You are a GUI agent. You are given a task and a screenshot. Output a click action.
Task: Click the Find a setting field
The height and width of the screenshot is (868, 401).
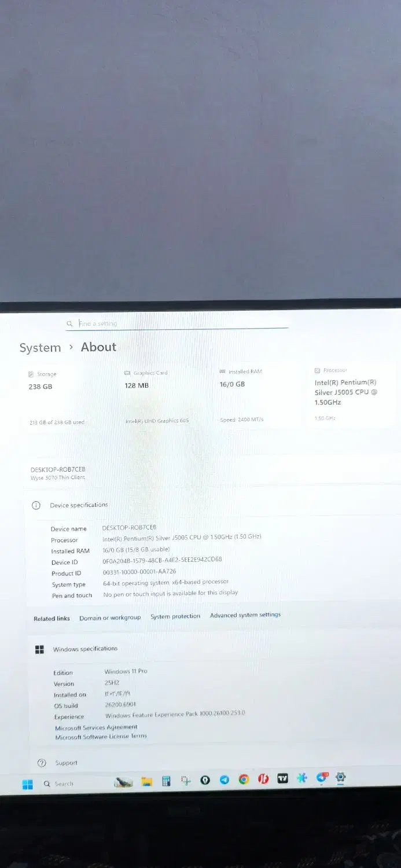click(x=176, y=323)
